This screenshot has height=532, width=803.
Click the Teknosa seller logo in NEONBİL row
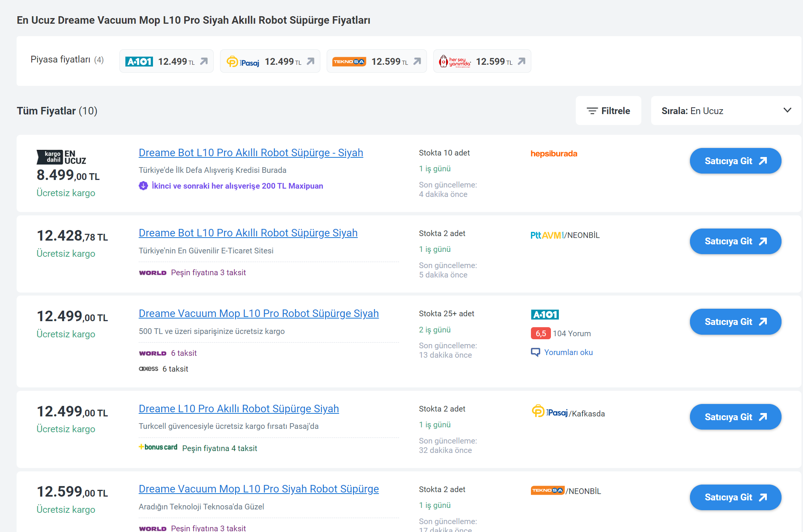click(548, 490)
